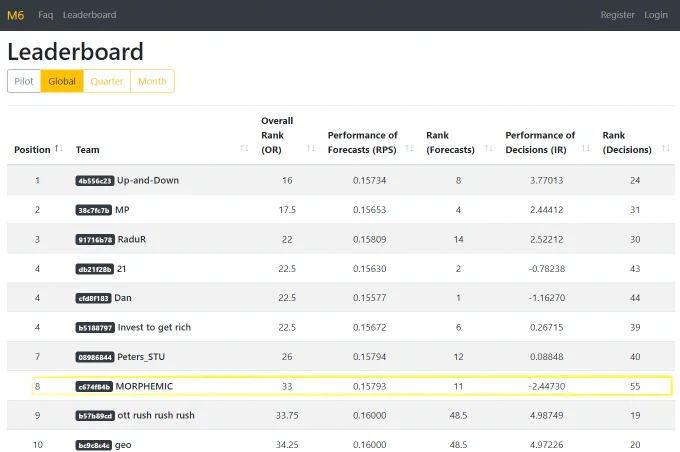Click Rank (Decisions) header text

point(627,142)
